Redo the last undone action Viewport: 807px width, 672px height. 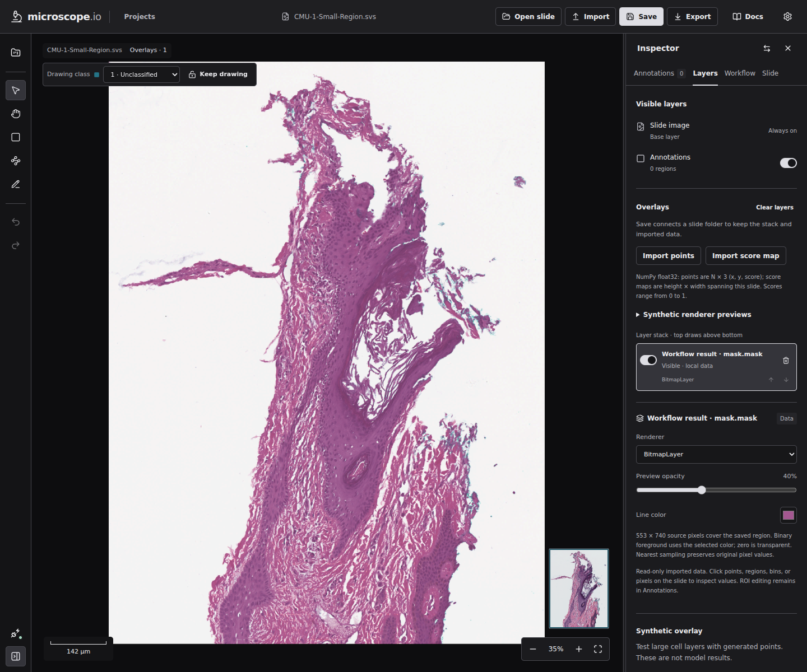click(x=16, y=245)
